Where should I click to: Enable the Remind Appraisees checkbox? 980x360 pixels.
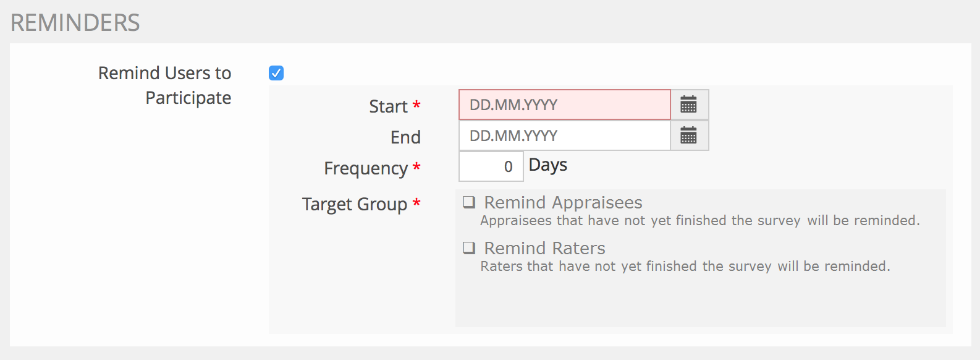click(x=470, y=202)
